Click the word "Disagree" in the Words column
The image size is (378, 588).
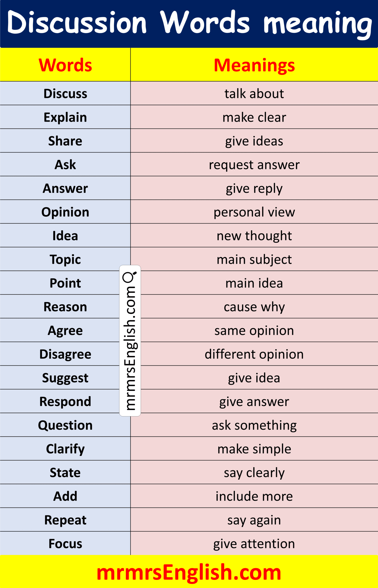(65, 354)
